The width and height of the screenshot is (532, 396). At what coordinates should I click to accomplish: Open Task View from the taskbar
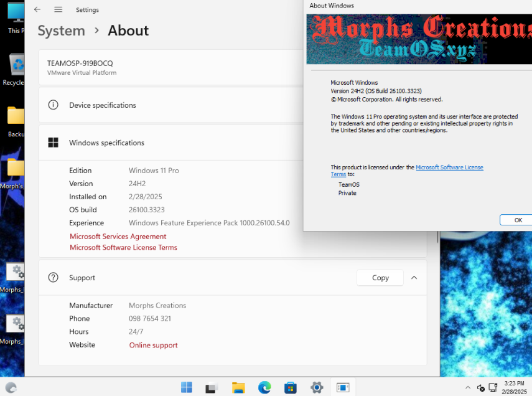point(212,387)
